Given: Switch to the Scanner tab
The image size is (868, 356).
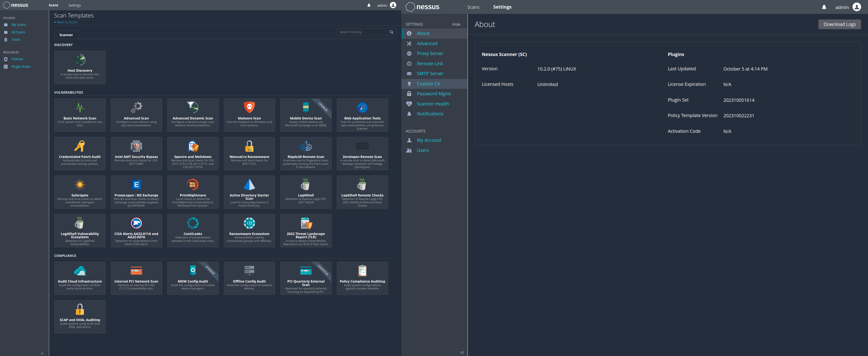Looking at the screenshot, I should click(x=66, y=35).
